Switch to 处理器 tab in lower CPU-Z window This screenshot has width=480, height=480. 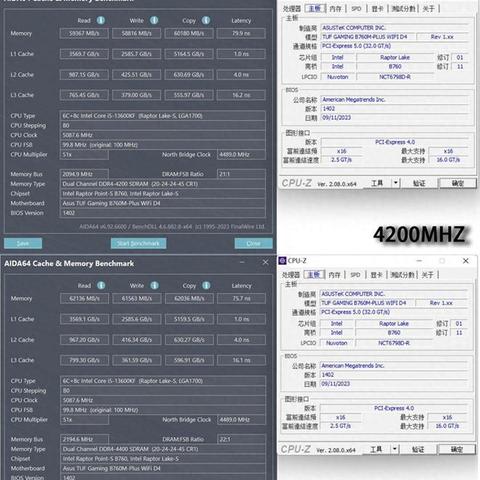[x=291, y=275]
